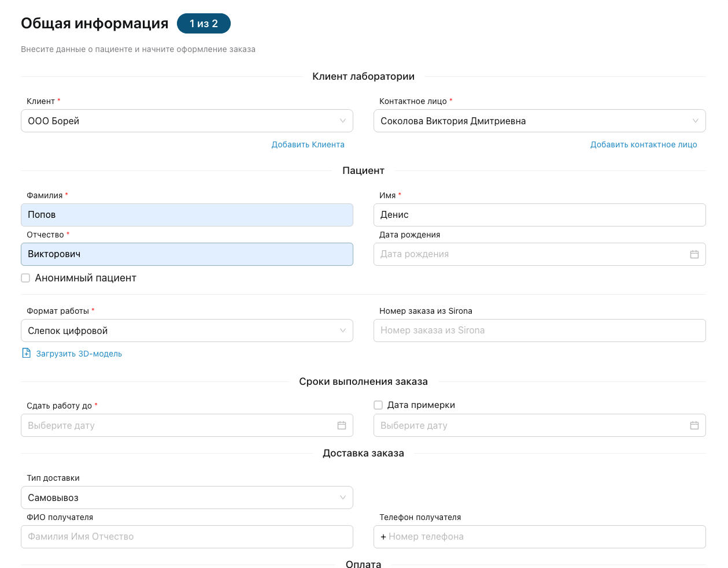Enable Анонимный пациент checkbox

[x=25, y=278]
